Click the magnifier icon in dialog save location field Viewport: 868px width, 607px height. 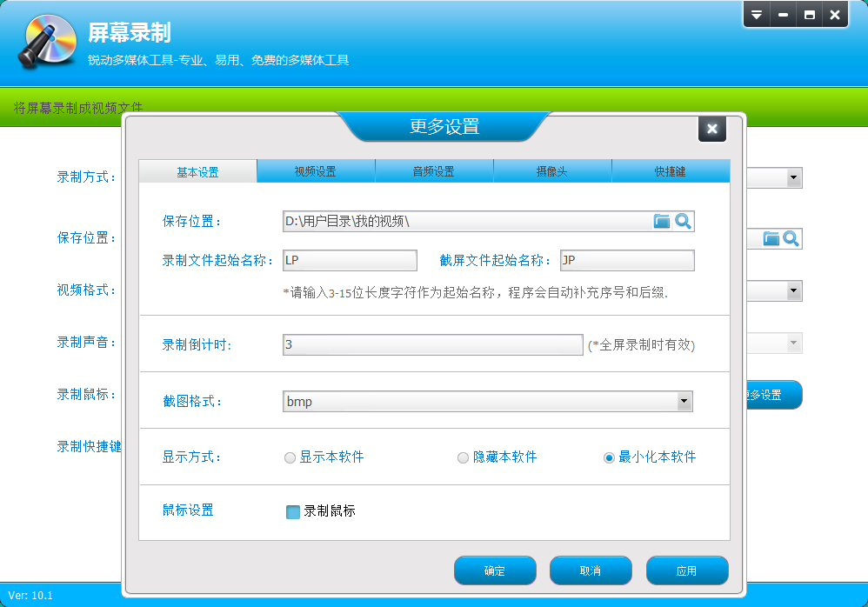[x=684, y=222]
